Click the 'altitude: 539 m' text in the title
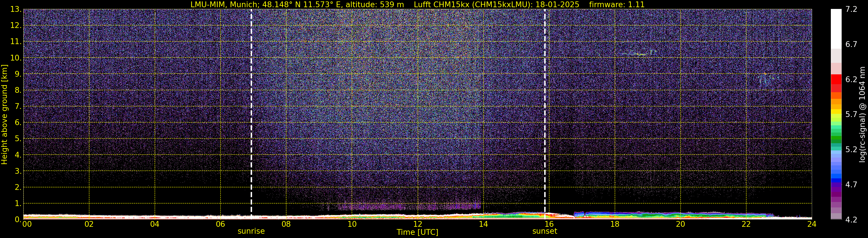This screenshot has height=238, width=868. click(375, 5)
